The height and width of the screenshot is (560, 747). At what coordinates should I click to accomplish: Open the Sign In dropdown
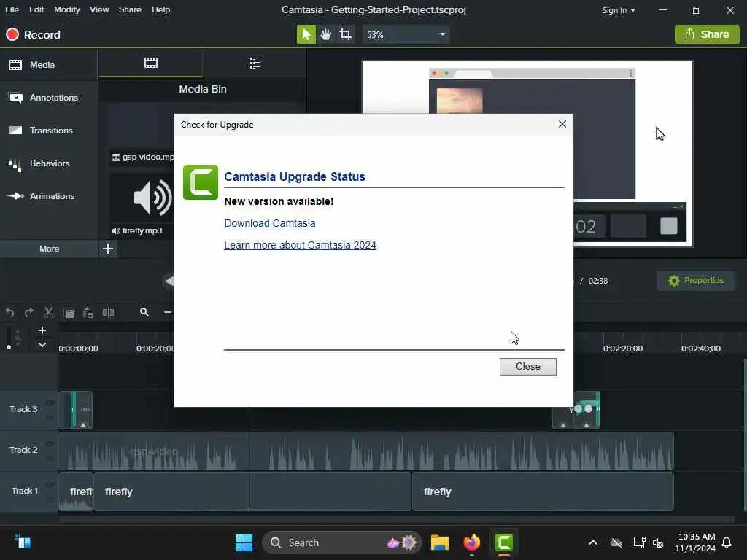click(x=619, y=10)
